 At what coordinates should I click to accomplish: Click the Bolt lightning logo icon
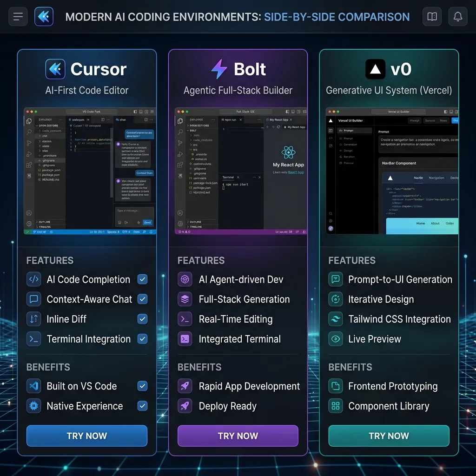click(219, 69)
